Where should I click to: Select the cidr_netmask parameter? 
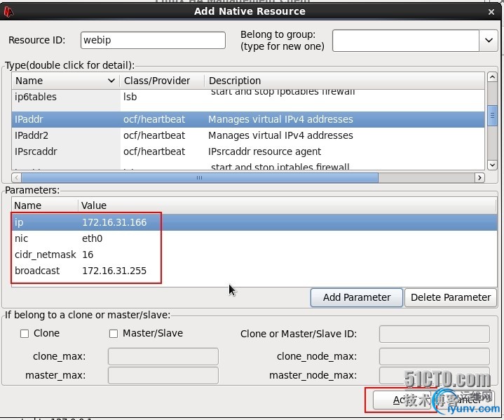(x=254, y=255)
